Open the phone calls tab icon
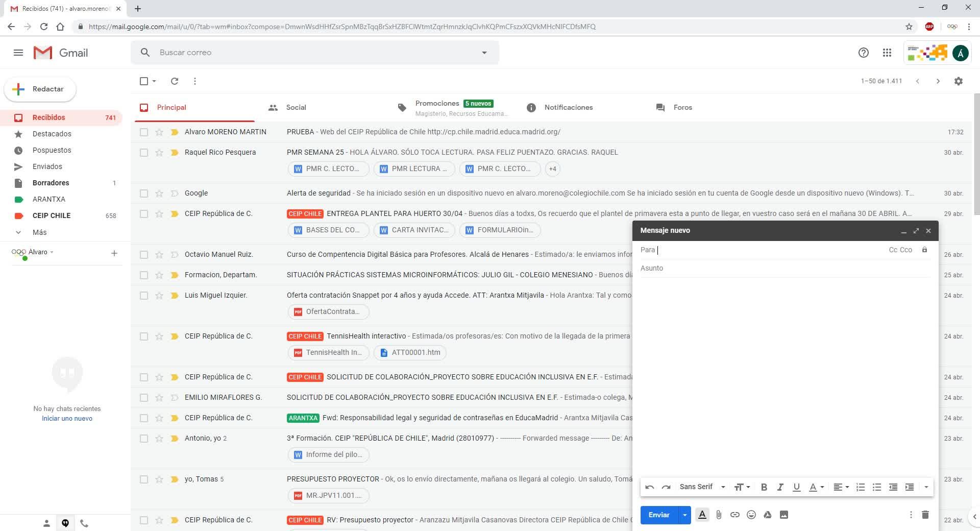Viewport: 980px width, 531px height. [x=84, y=523]
